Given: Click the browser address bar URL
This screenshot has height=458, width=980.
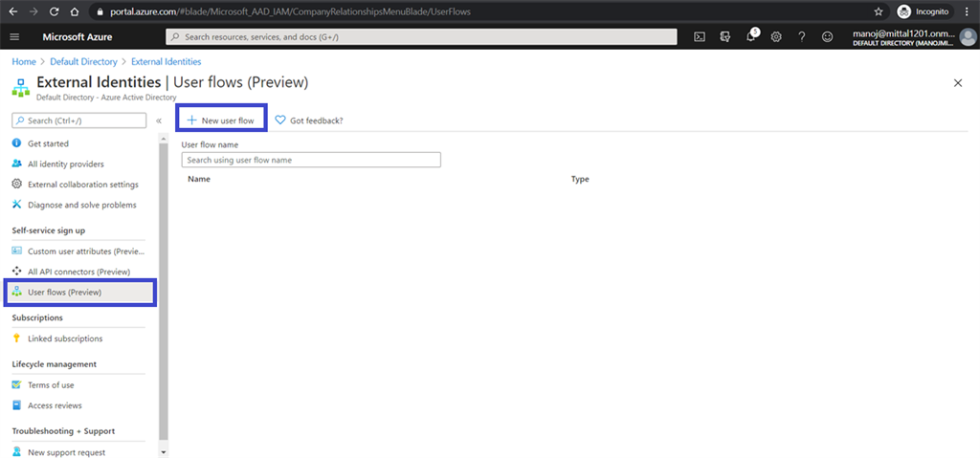Looking at the screenshot, I should (x=291, y=11).
